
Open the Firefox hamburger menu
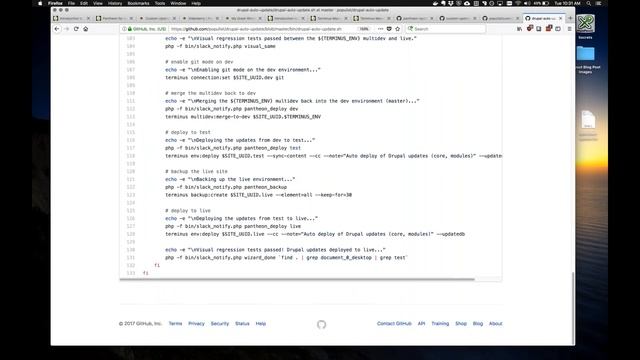(x=569, y=29)
